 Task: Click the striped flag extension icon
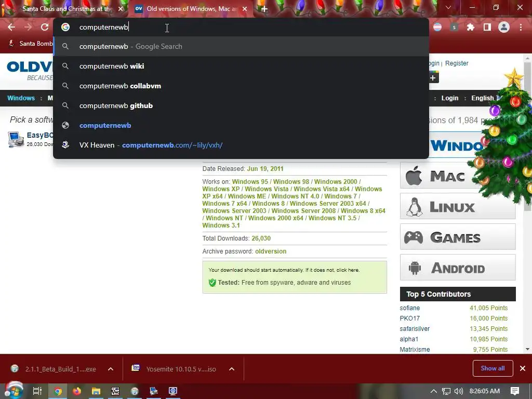click(x=437, y=27)
